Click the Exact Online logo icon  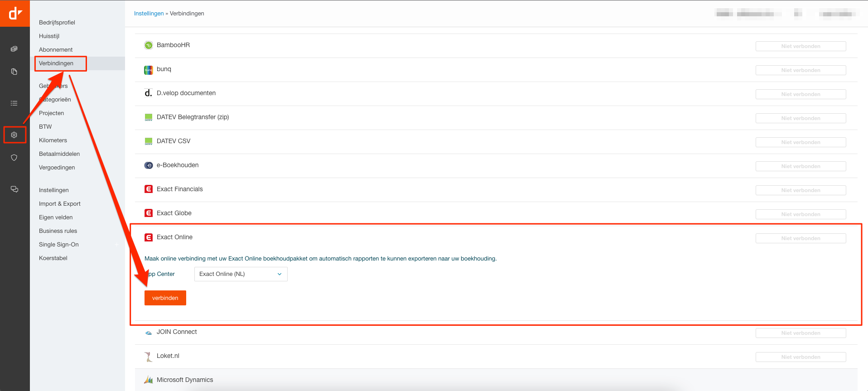(149, 237)
